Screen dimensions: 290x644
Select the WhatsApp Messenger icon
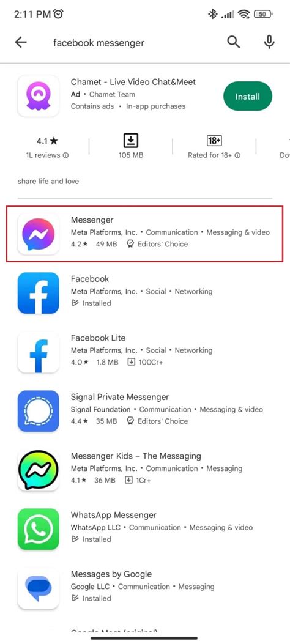coord(38,530)
